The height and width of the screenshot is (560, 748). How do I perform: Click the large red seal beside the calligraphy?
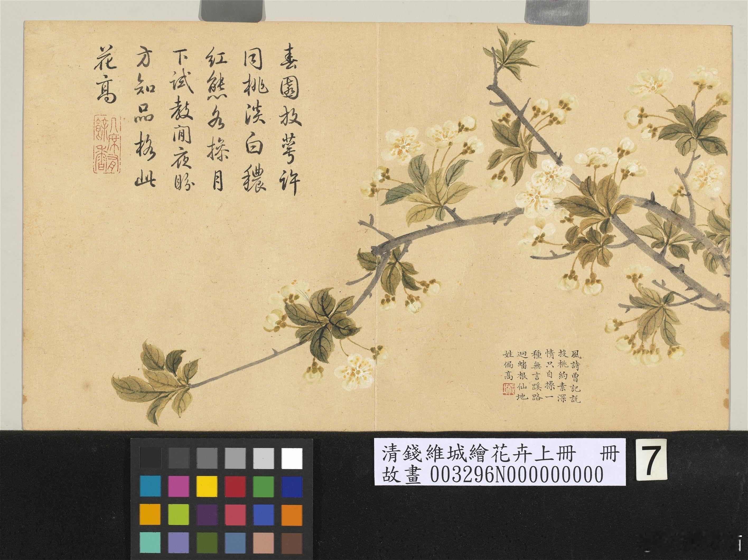tap(107, 144)
